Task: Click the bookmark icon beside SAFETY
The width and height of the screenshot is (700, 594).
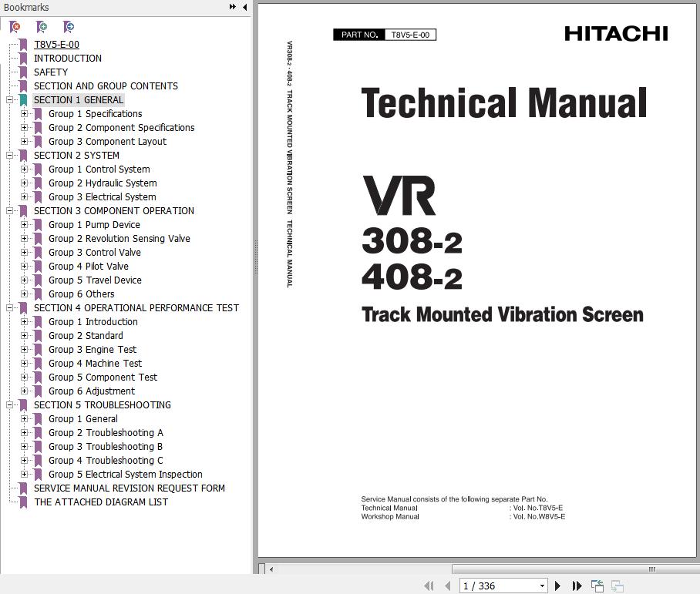Action: coord(23,72)
